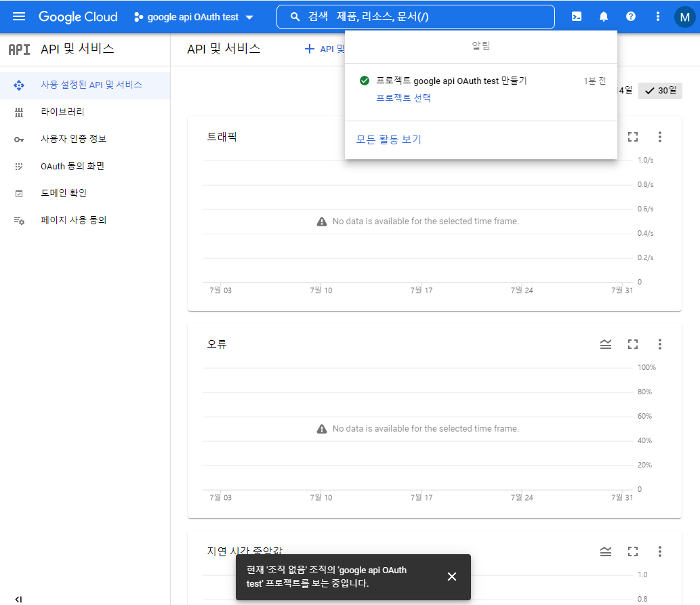This screenshot has height=605, width=700.
Task: Click the library icon in the sidebar
Action: click(x=19, y=112)
